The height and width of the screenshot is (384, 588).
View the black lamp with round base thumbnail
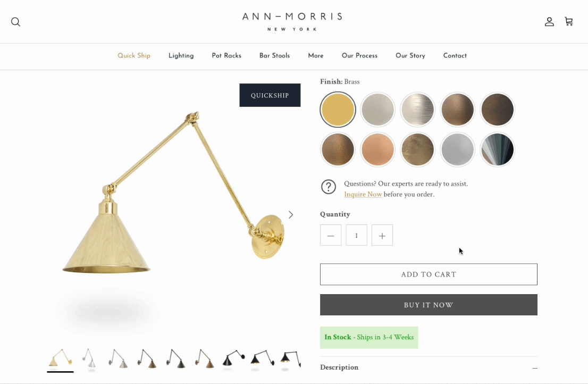point(233,358)
